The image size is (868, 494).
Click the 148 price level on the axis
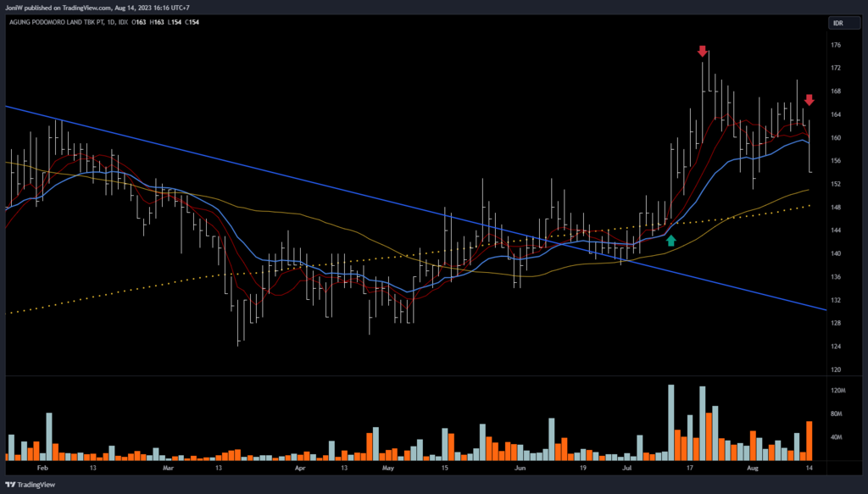836,208
